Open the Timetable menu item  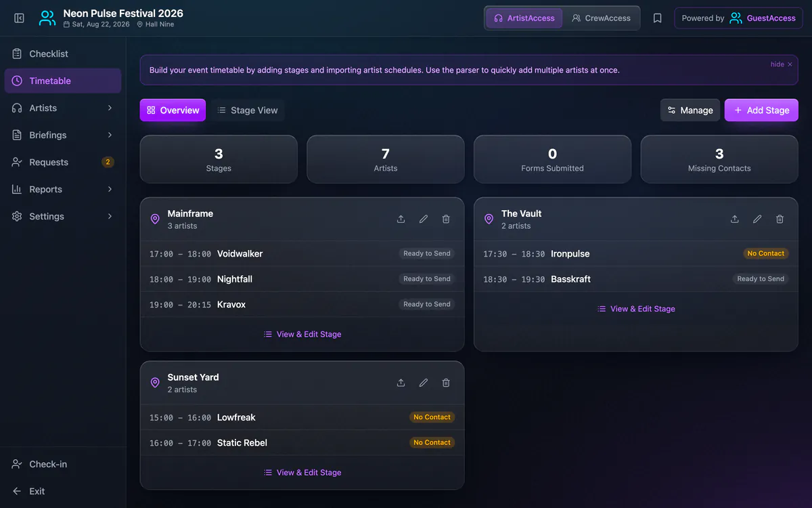pyautogui.click(x=63, y=81)
